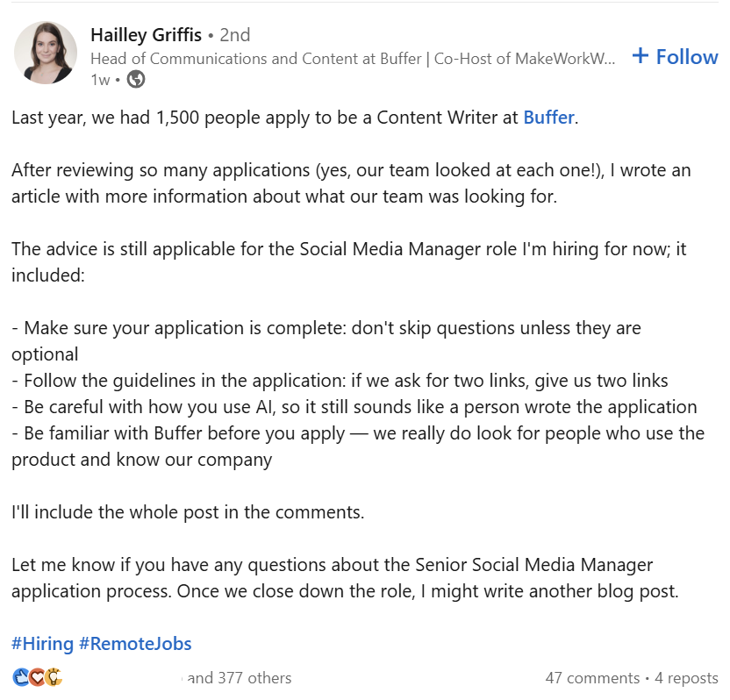Click the lightbulb Insightful reaction icon
Image resolution: width=730 pixels, height=700 pixels.
pyautogui.click(x=54, y=677)
